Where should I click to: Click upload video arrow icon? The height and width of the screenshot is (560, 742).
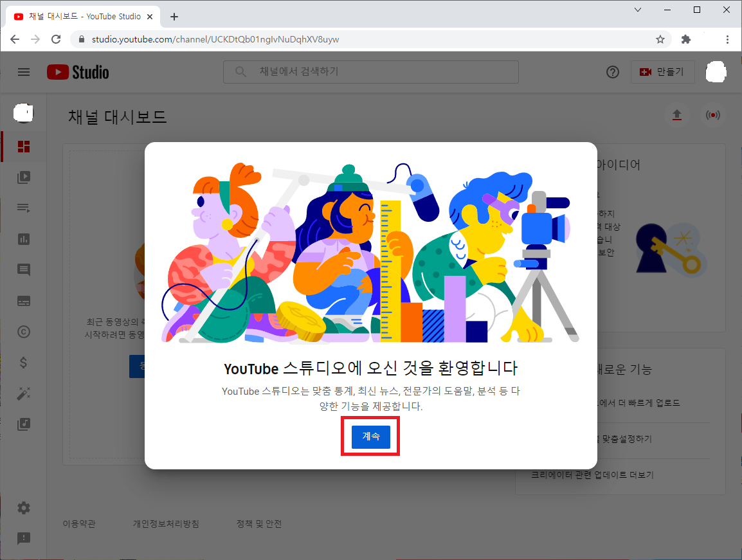coord(677,115)
